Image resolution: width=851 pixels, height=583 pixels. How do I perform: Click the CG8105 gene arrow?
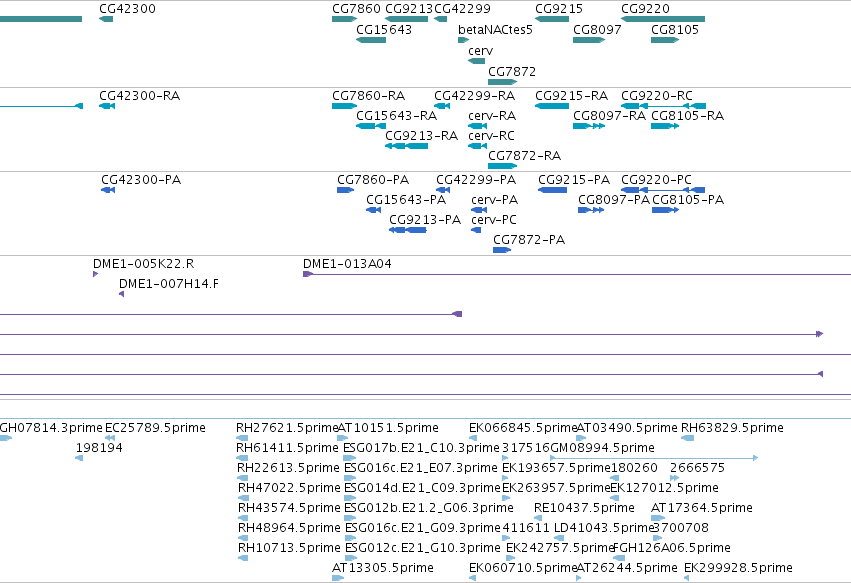tap(665, 40)
